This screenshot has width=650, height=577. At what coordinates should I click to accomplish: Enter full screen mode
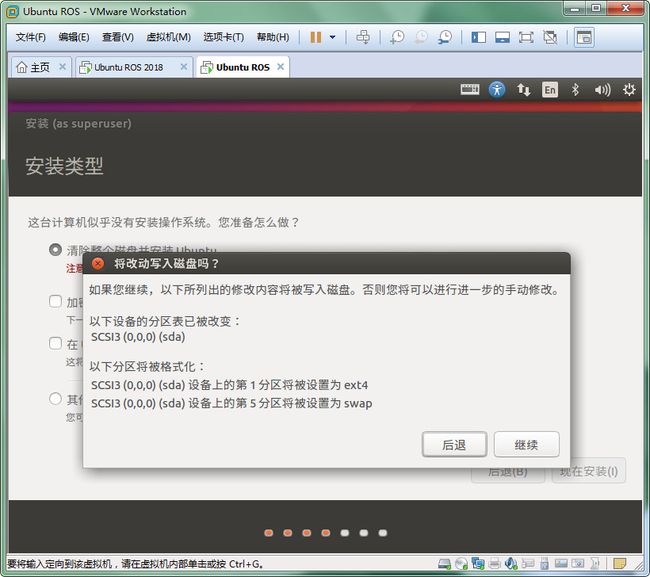[526, 38]
